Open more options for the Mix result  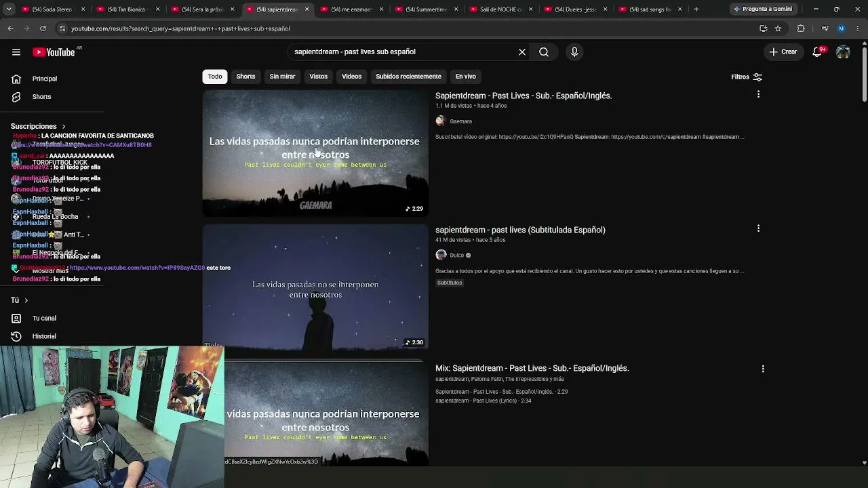(x=763, y=369)
